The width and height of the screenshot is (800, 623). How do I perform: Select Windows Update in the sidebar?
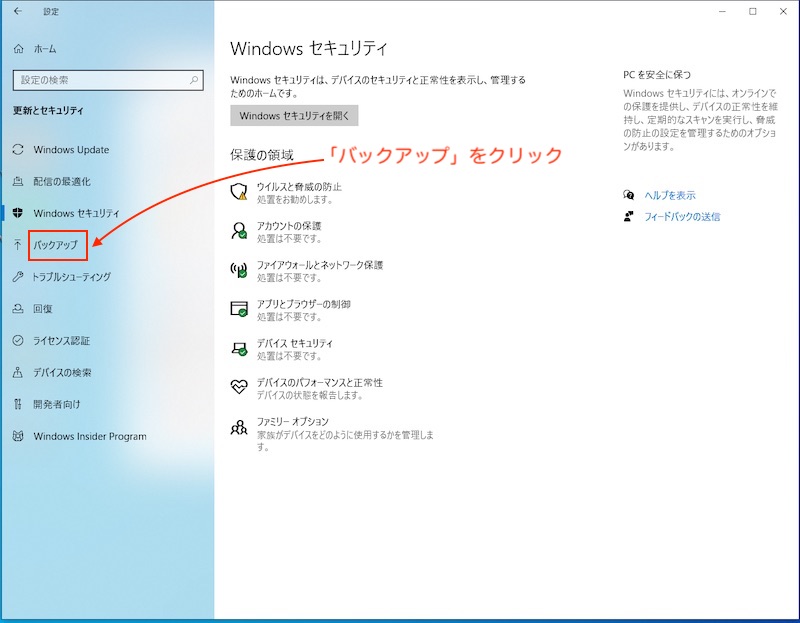[71, 149]
